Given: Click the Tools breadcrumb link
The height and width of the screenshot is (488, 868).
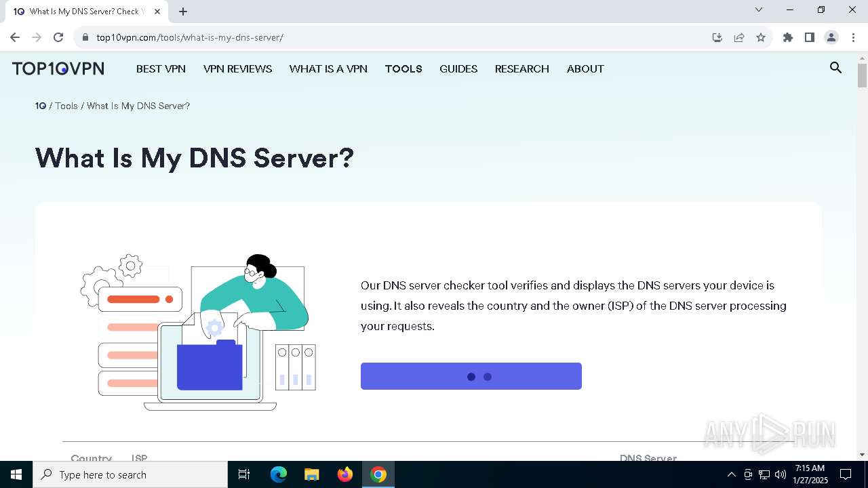Looking at the screenshot, I should coord(66,106).
